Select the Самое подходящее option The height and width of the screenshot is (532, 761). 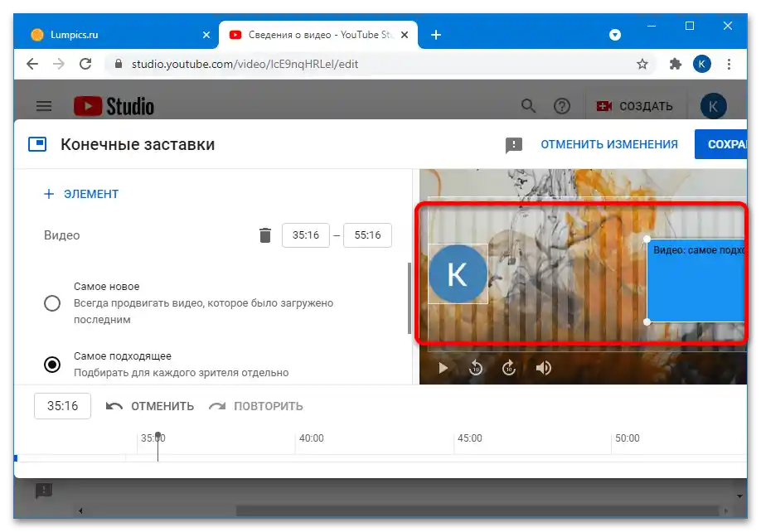(x=52, y=365)
